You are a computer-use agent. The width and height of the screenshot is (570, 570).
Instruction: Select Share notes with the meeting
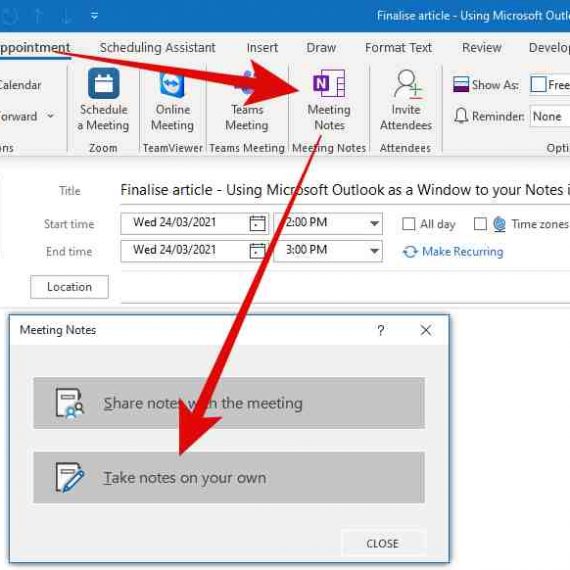(229, 403)
